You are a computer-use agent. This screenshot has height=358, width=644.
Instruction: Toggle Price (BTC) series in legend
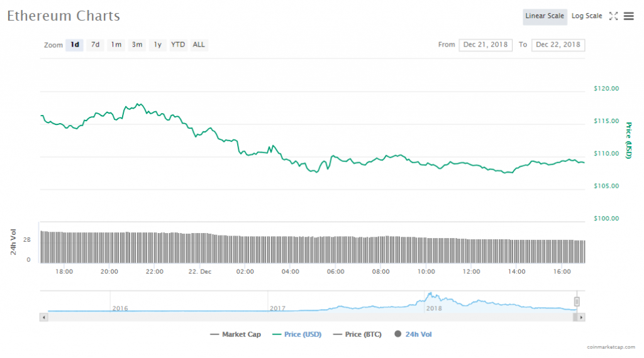(x=357, y=335)
